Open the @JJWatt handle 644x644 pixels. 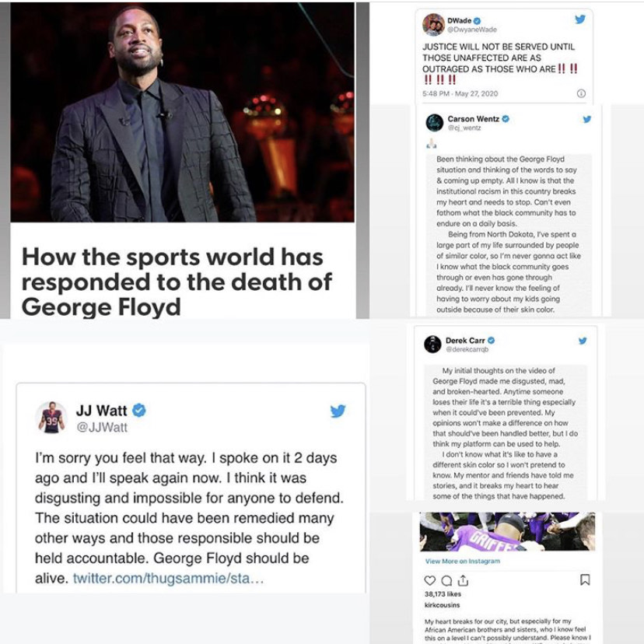click(x=102, y=428)
